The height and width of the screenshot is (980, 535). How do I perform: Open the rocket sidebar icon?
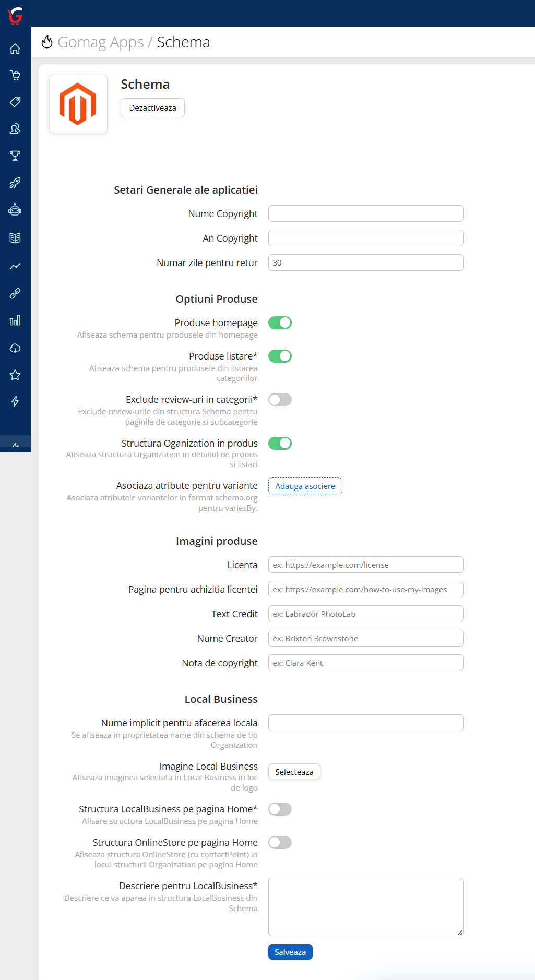[x=15, y=183]
